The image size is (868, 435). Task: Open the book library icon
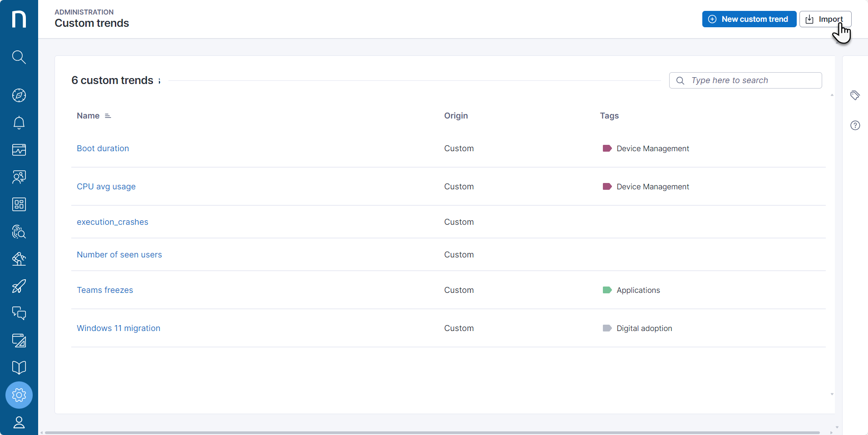pyautogui.click(x=19, y=367)
